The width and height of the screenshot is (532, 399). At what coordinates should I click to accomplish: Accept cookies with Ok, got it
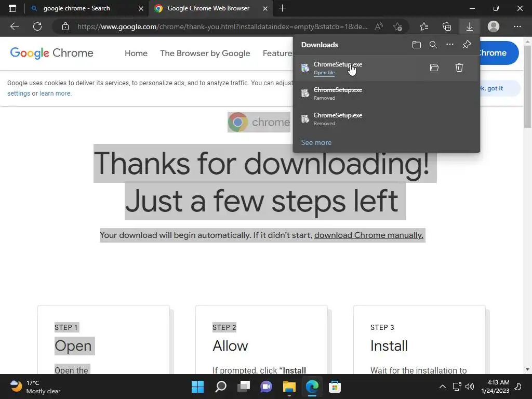tap(500, 88)
